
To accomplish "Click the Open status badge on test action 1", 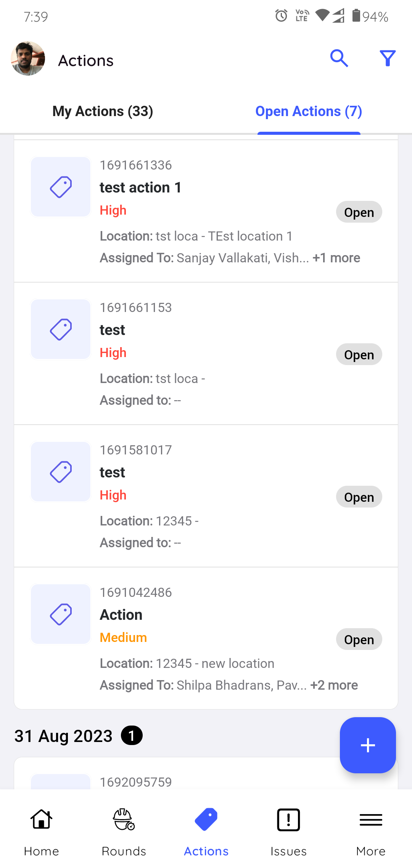I will click(359, 212).
